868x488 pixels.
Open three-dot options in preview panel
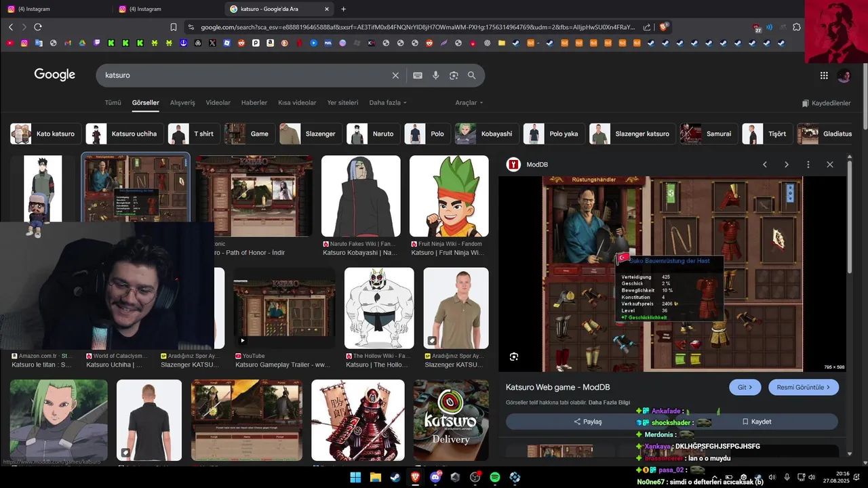808,165
